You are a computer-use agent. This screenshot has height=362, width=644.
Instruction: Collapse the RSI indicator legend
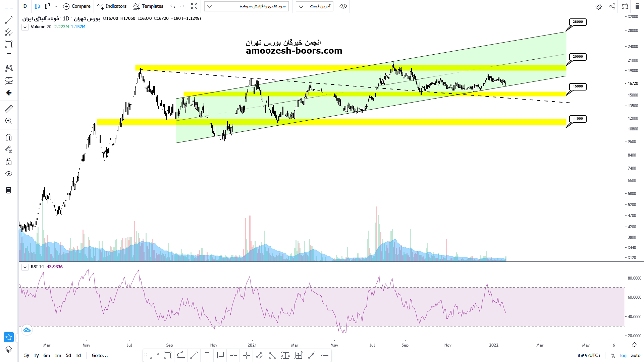(25, 267)
